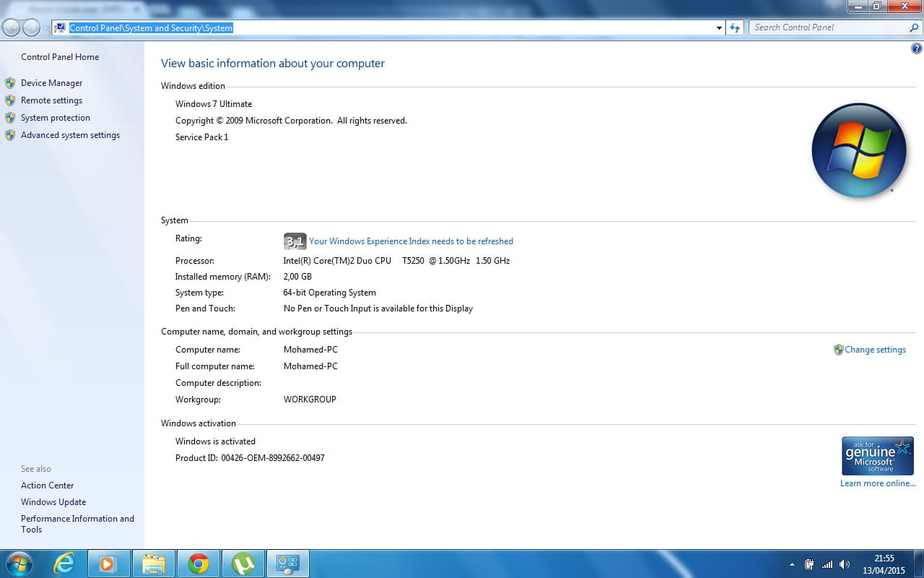Launch Internet Explorer from the taskbar
924x578 pixels.
[x=65, y=564]
